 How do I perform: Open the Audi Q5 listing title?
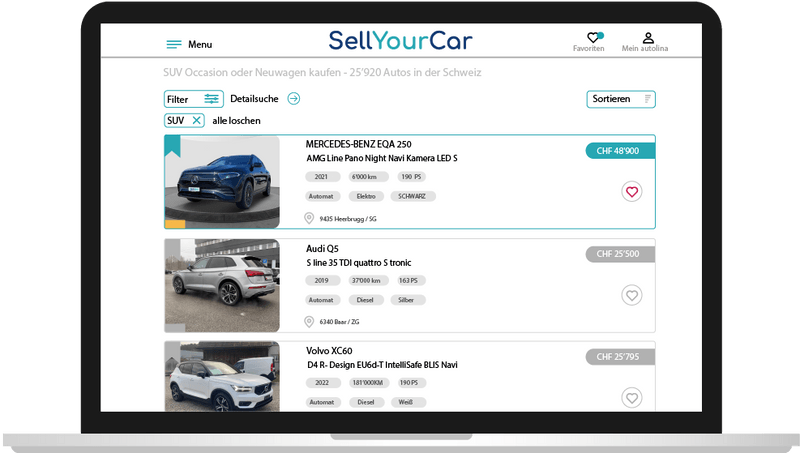pyautogui.click(x=323, y=248)
